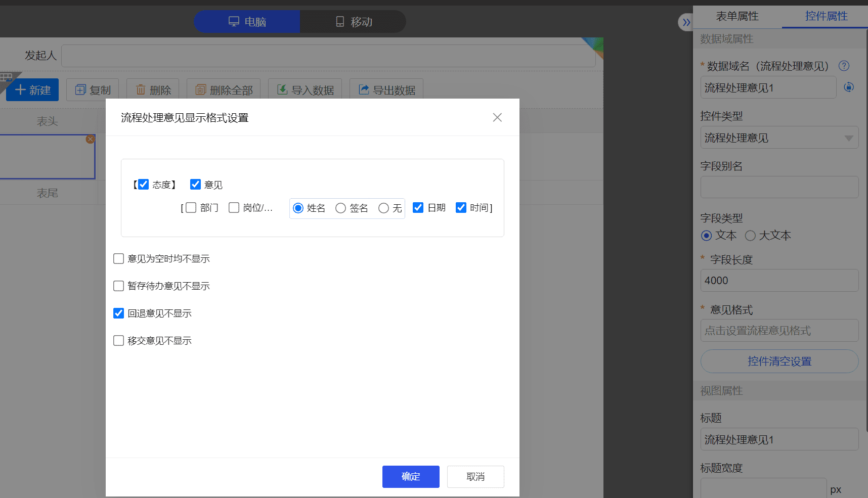Check 暂存待办意见不显示
This screenshot has height=498, width=868.
[118, 286]
